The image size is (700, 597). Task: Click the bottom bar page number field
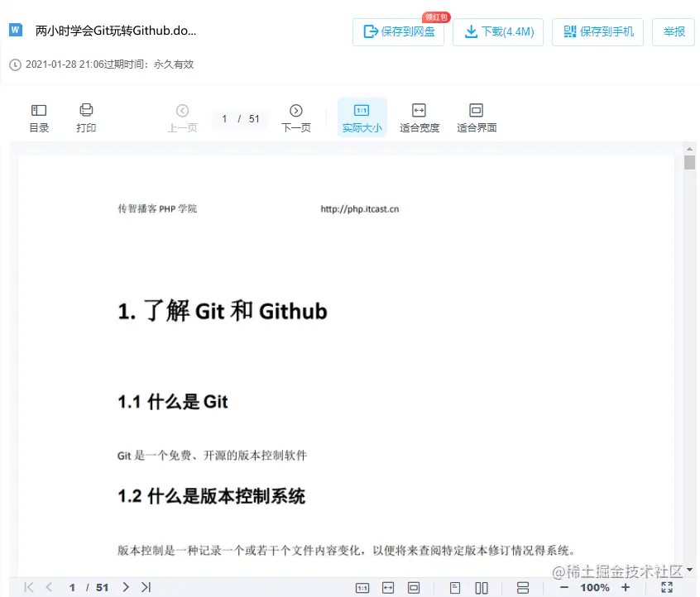pyautogui.click(x=72, y=588)
